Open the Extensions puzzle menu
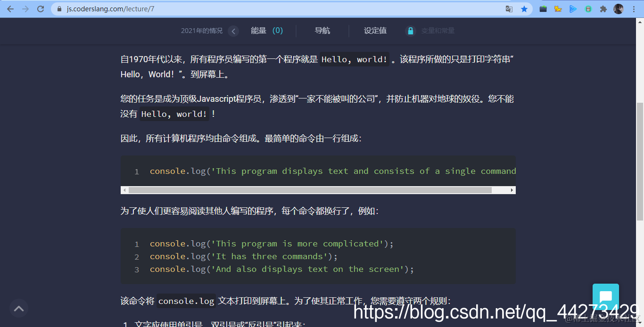The image size is (644, 327). (x=603, y=9)
